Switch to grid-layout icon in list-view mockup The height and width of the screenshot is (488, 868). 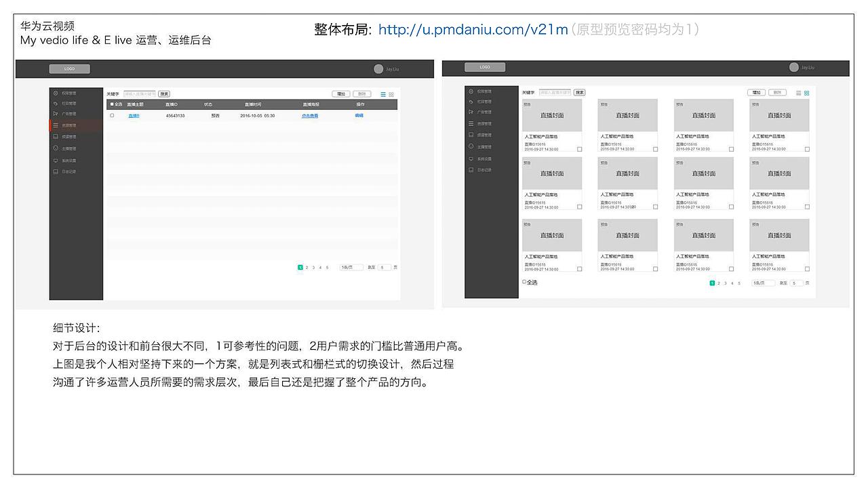coord(391,94)
